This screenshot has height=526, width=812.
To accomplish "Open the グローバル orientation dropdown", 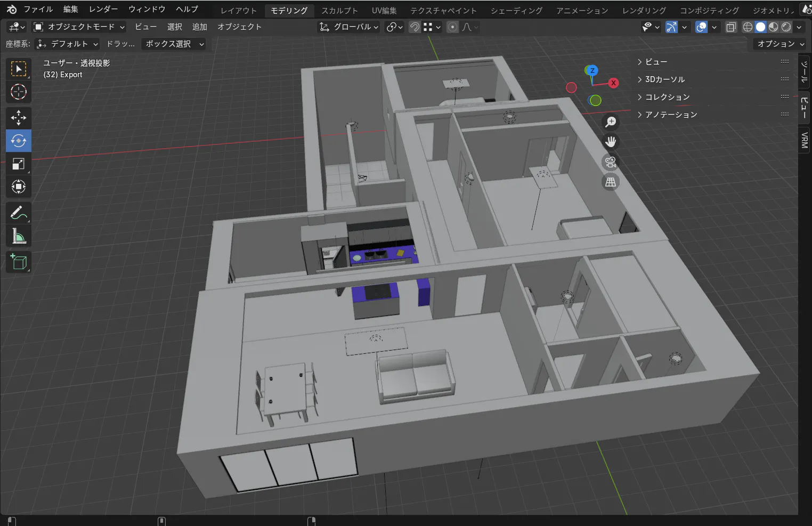I will 349,27.
